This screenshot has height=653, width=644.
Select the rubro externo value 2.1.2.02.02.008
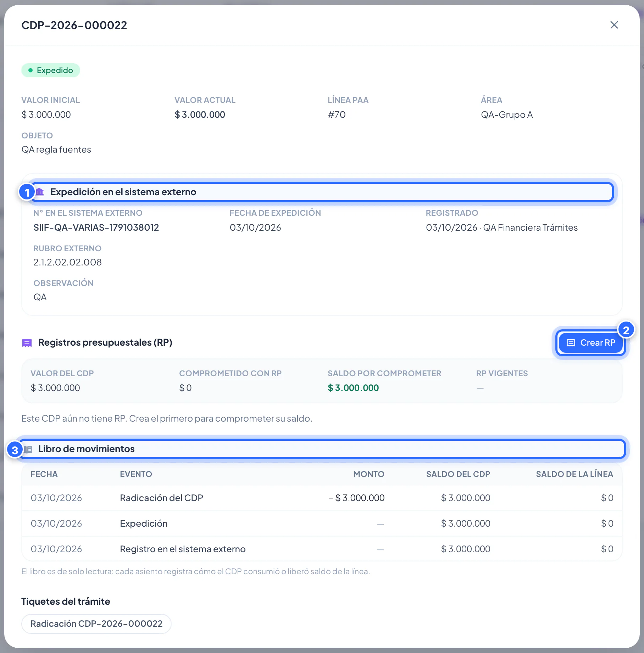pyautogui.click(x=67, y=262)
